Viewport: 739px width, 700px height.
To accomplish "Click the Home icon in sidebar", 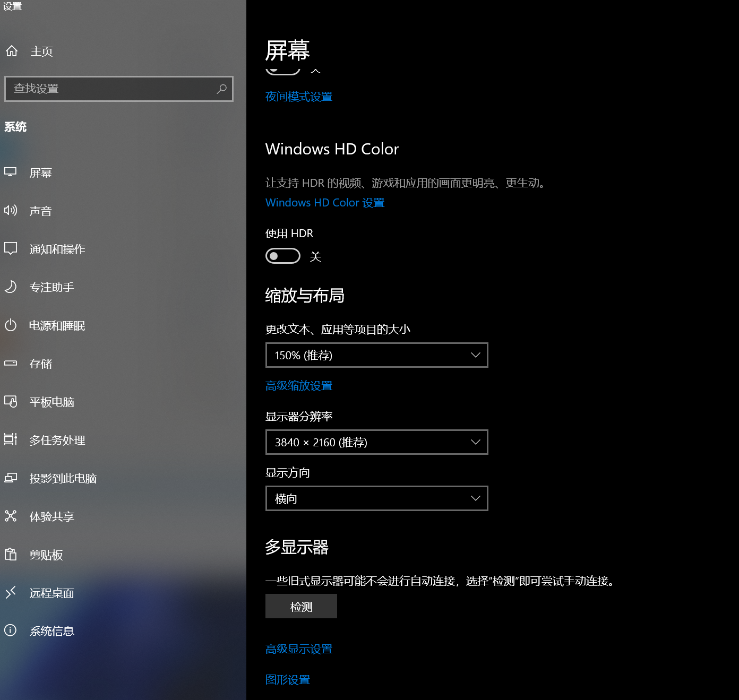I will coord(12,51).
